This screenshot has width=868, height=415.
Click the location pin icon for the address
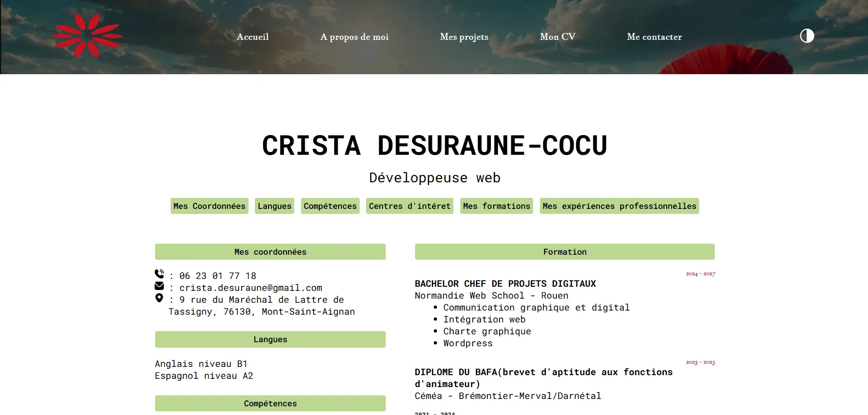pyautogui.click(x=159, y=298)
